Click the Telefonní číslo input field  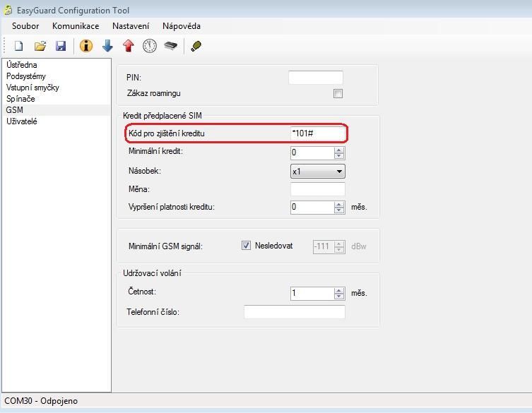pos(294,312)
